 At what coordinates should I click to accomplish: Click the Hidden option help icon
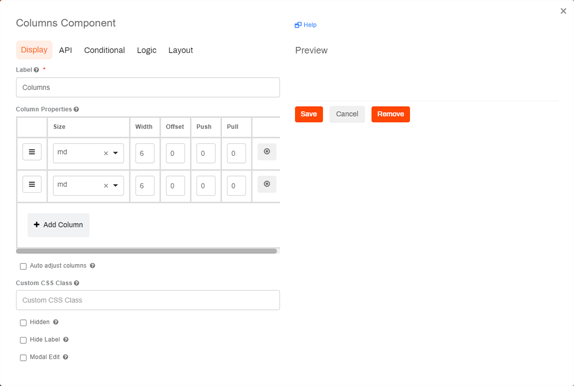point(56,322)
